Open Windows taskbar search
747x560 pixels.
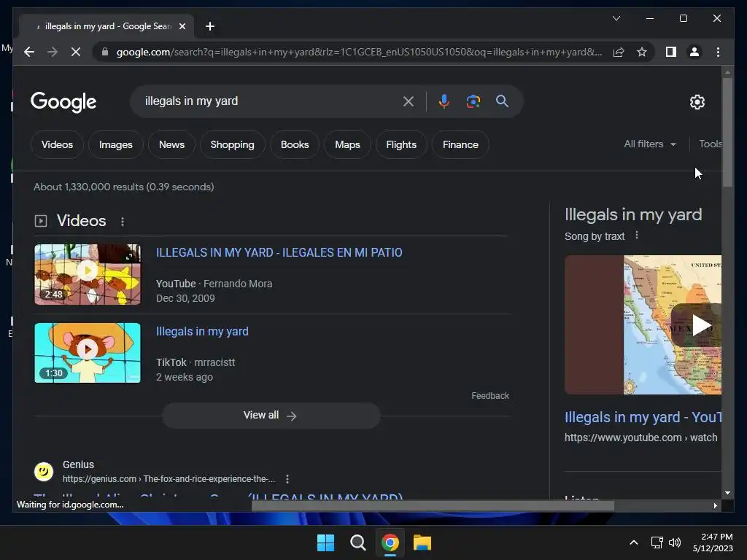[357, 542]
